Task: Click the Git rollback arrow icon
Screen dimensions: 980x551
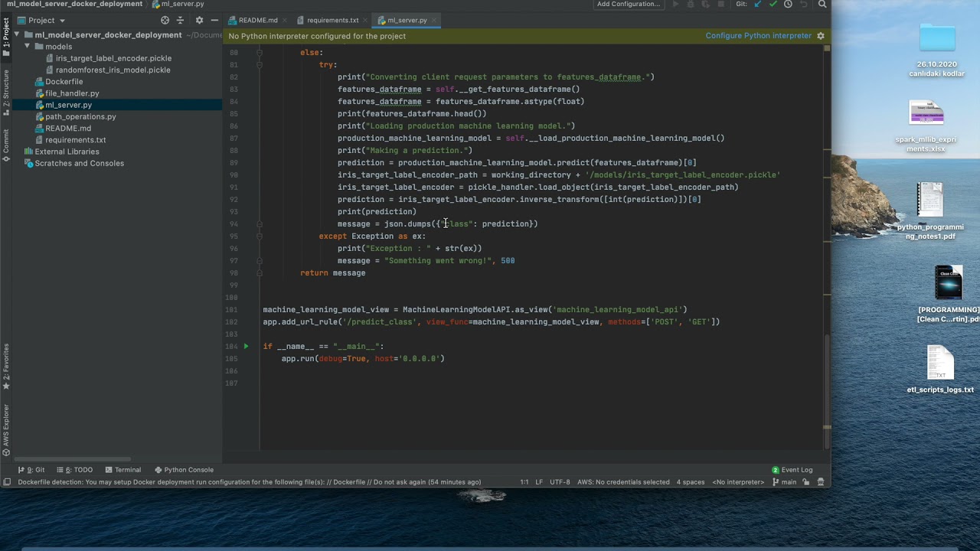Action: pyautogui.click(x=803, y=4)
